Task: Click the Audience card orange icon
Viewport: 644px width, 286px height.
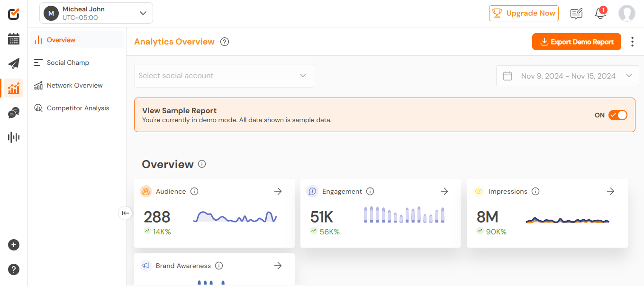Action: coord(146,191)
